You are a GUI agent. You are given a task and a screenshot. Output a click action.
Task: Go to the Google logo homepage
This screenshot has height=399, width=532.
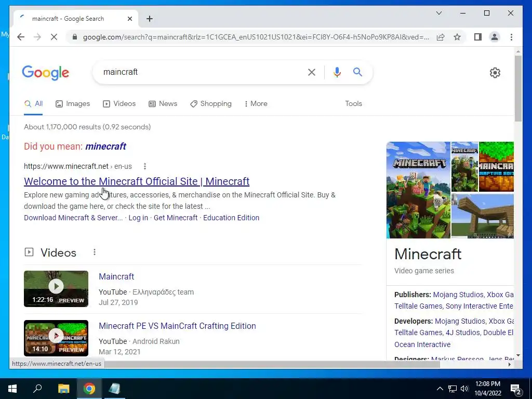[x=46, y=73]
